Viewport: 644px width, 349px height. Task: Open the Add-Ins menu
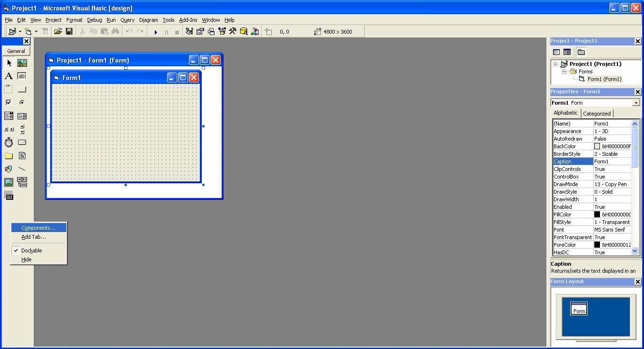point(188,20)
